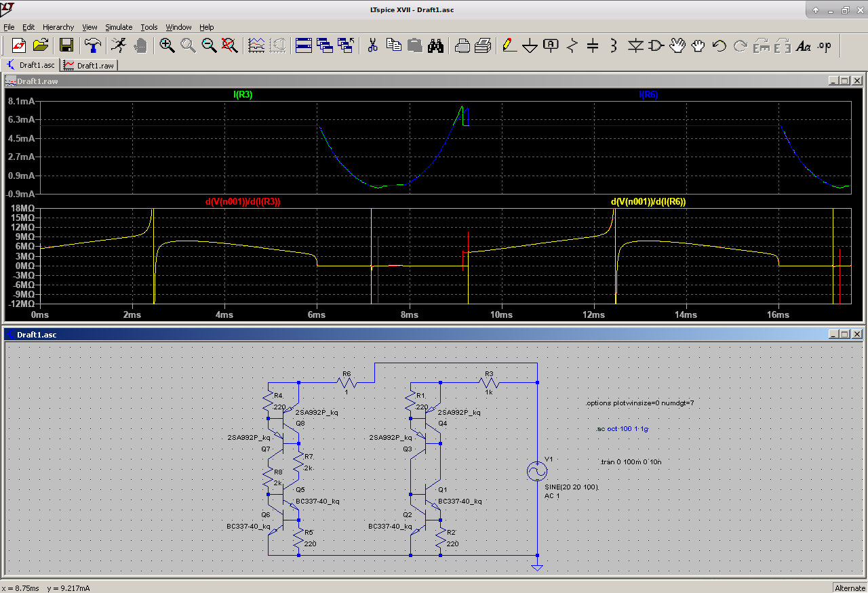Click the SINE(20 20 100) source value
Viewport: 868px width, 593px height.
(x=572, y=487)
